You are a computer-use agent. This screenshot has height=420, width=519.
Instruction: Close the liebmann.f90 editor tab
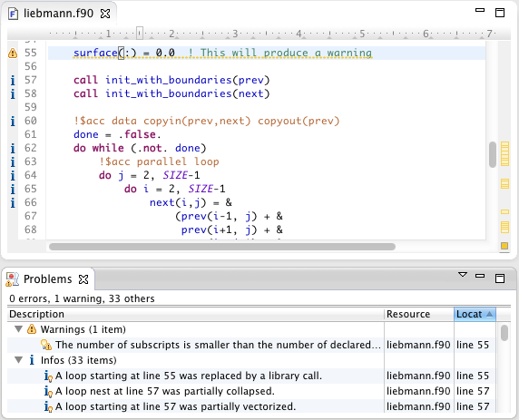pos(105,14)
